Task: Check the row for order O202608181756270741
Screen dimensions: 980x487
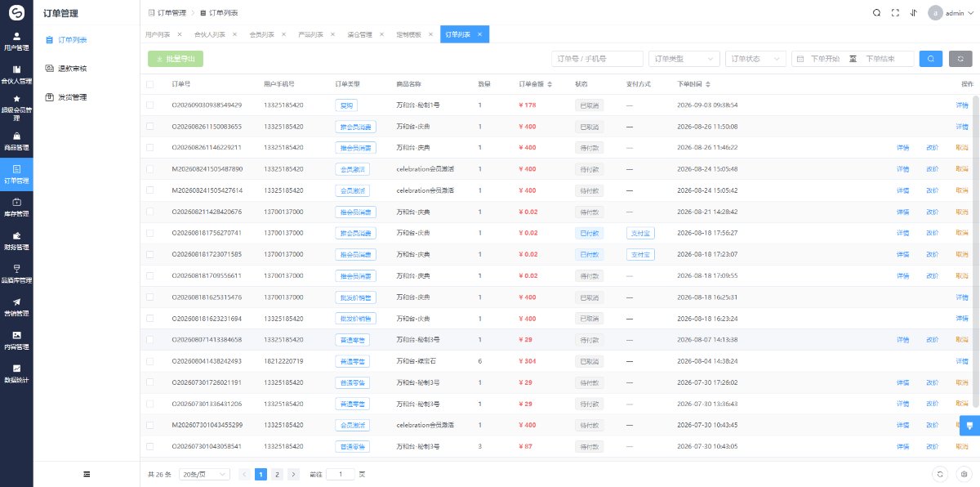Action: coord(149,233)
